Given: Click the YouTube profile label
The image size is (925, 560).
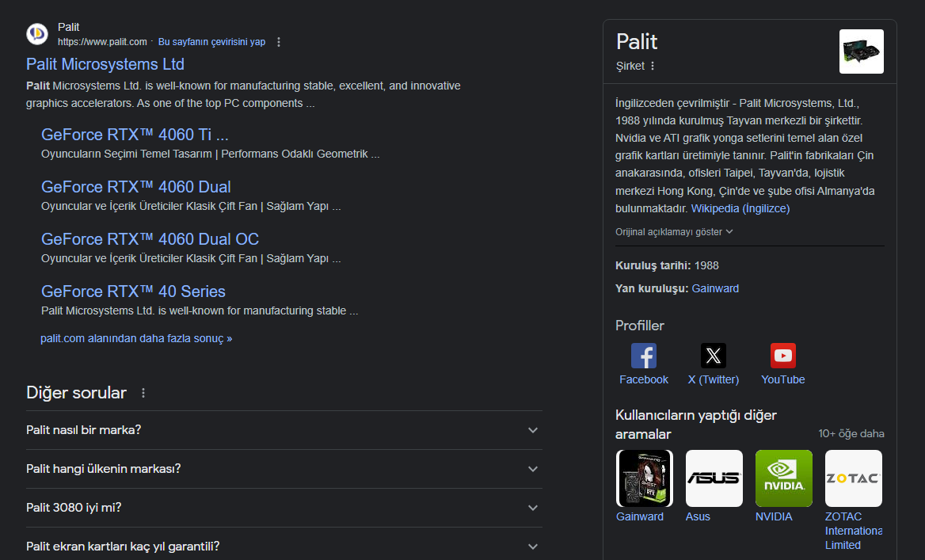Looking at the screenshot, I should 782,379.
